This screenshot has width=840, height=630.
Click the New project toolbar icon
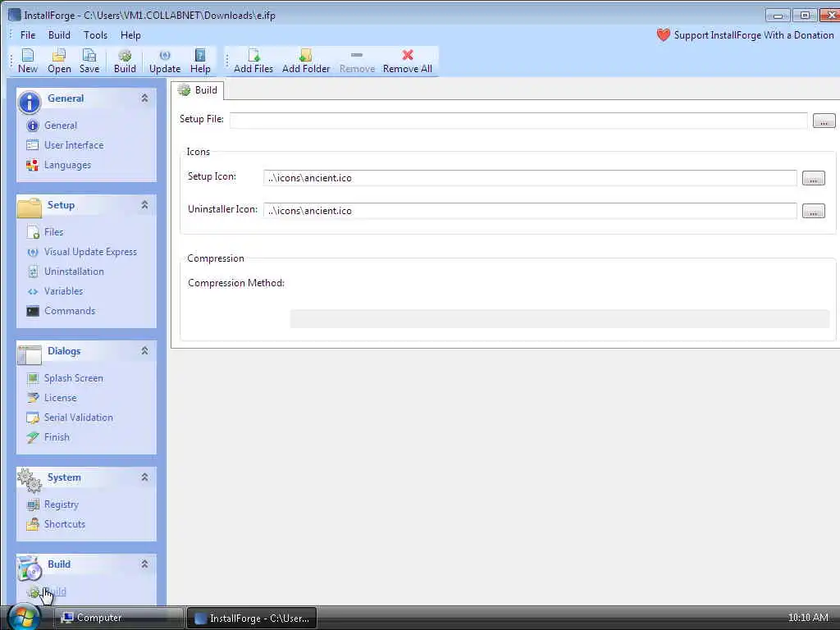point(27,61)
